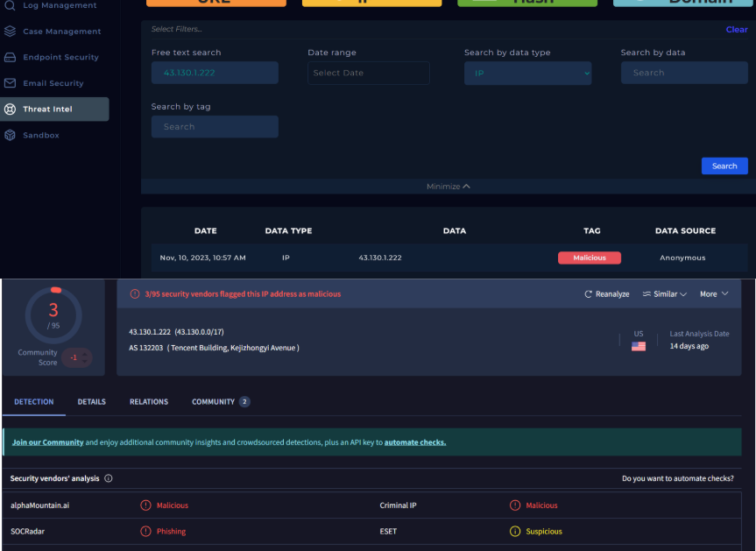Click the Anonymous data source cell
Image resolution: width=756 pixels, height=551 pixels.
pos(682,258)
